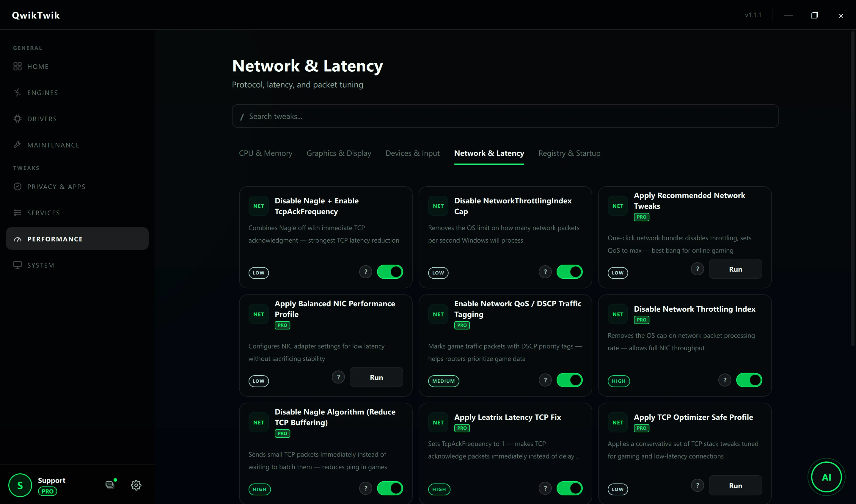
Task: Switch to Graphics & Display tab
Action: point(339,153)
